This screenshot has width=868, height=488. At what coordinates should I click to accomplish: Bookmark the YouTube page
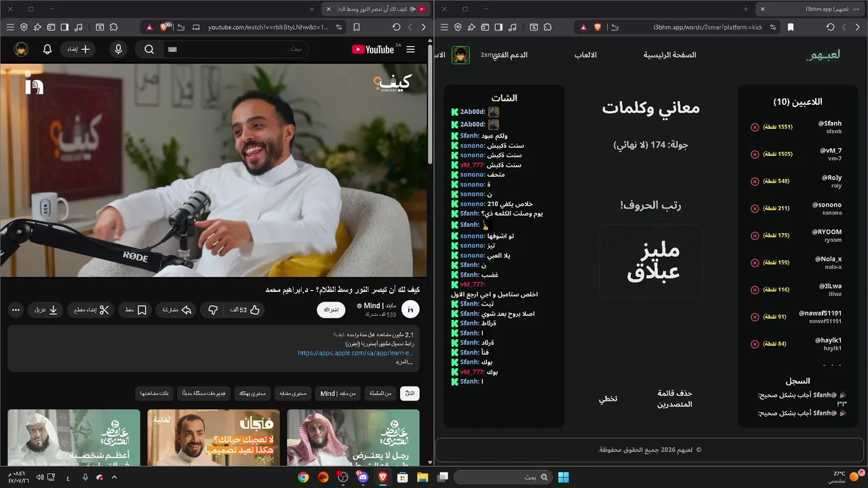(x=357, y=27)
